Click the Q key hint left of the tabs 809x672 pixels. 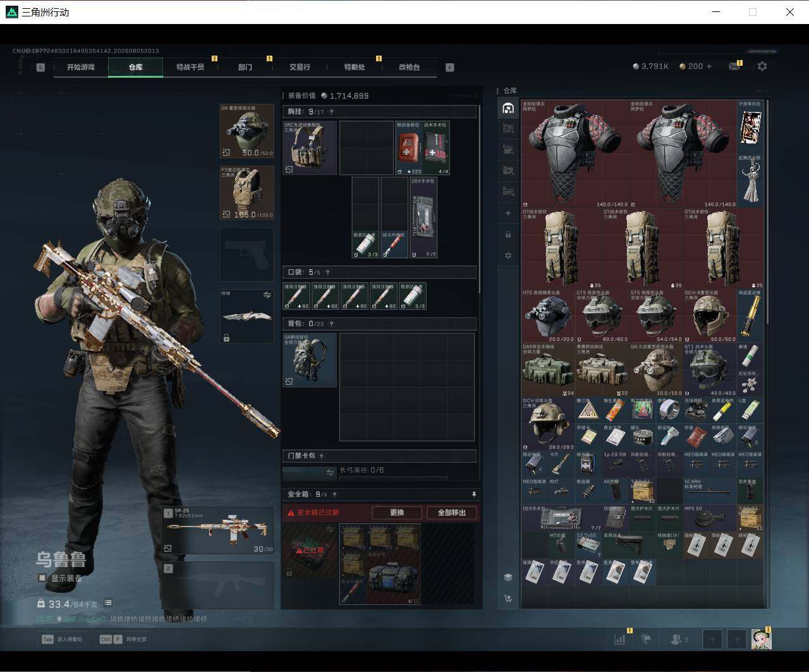40,67
